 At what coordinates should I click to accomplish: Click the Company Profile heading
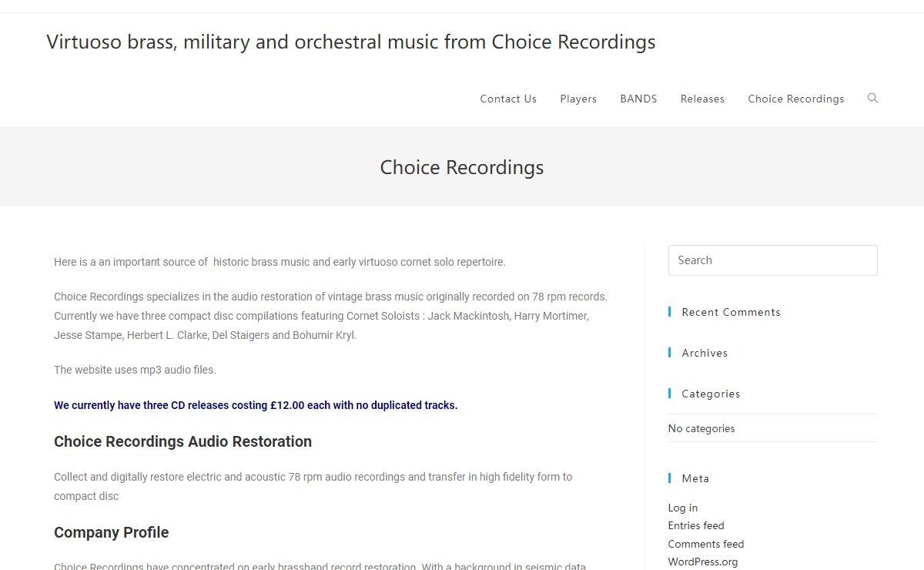[x=111, y=532]
